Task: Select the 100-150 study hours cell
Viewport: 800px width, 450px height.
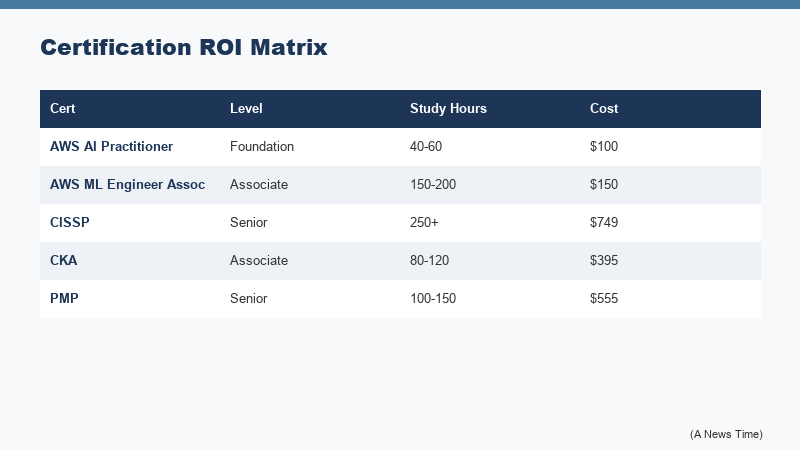Action: [433, 299]
